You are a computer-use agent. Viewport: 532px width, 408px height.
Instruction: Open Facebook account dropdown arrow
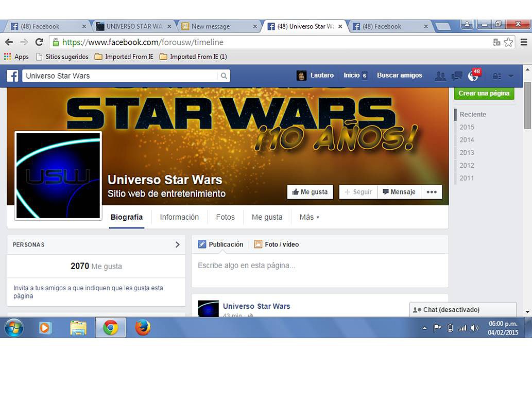(x=511, y=76)
